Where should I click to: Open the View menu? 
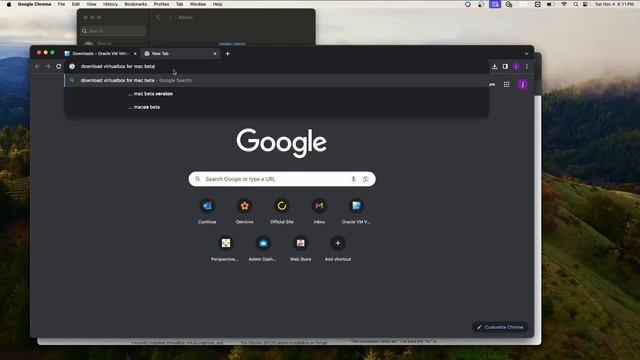pos(91,4)
